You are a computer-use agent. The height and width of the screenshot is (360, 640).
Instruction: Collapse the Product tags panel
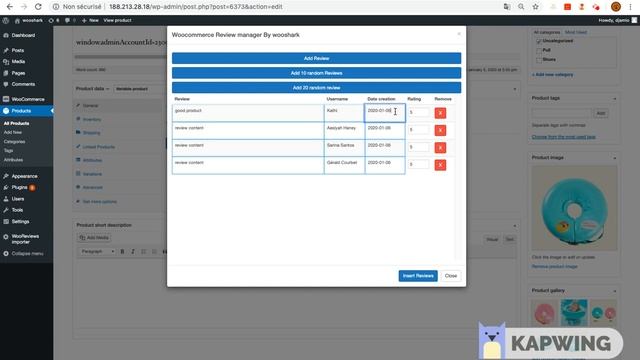point(614,98)
